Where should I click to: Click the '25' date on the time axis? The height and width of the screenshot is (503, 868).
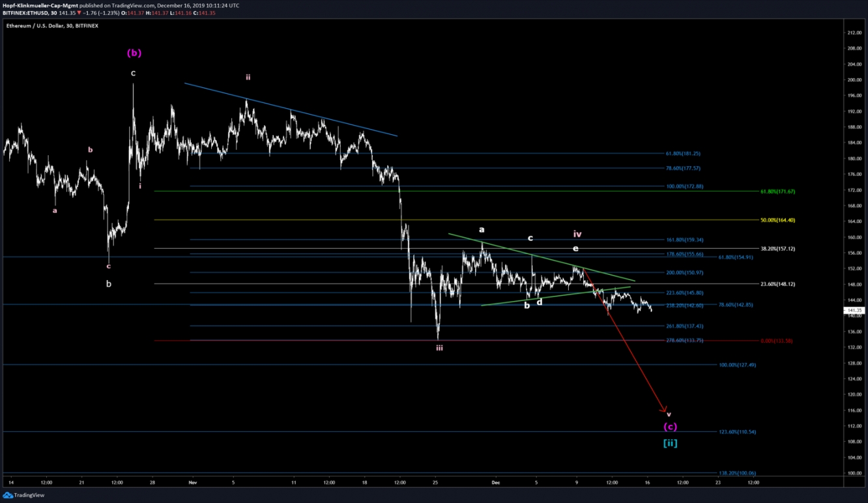tap(436, 483)
